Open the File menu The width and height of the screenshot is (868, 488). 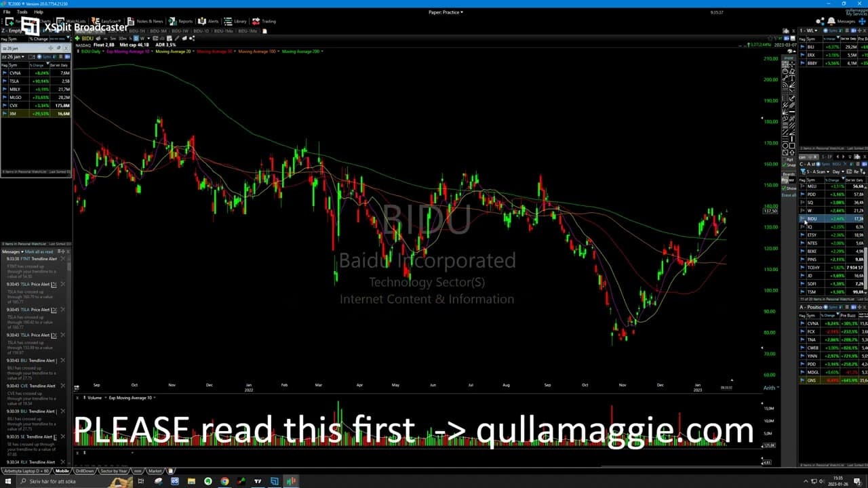pyautogui.click(x=7, y=12)
